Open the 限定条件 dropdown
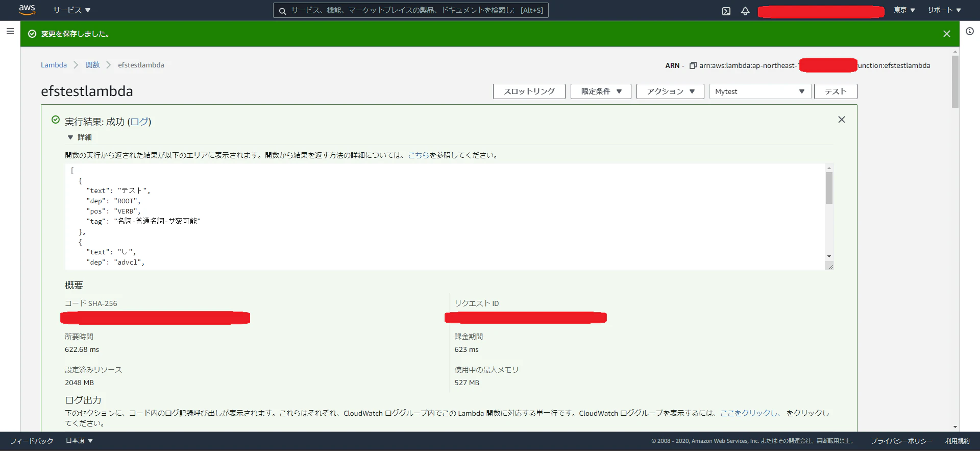Image resolution: width=980 pixels, height=451 pixels. point(601,91)
